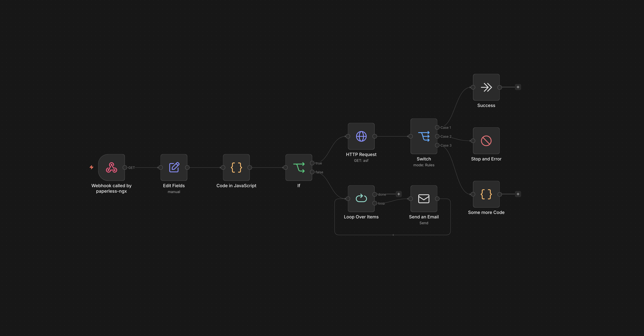Click the 'HTTP Request' node label
The image size is (644, 336).
click(x=361, y=154)
